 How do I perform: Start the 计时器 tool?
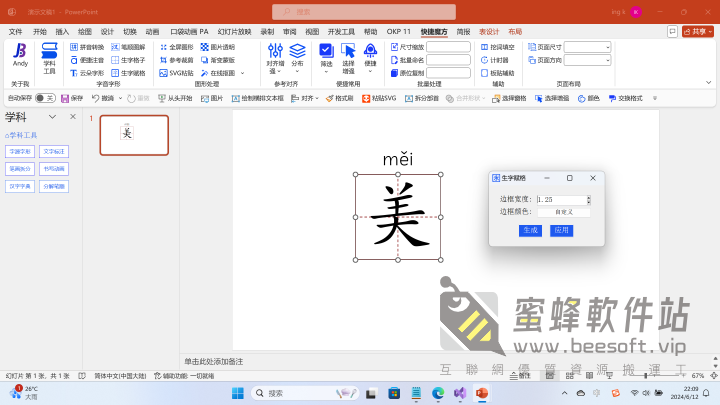tap(495, 60)
